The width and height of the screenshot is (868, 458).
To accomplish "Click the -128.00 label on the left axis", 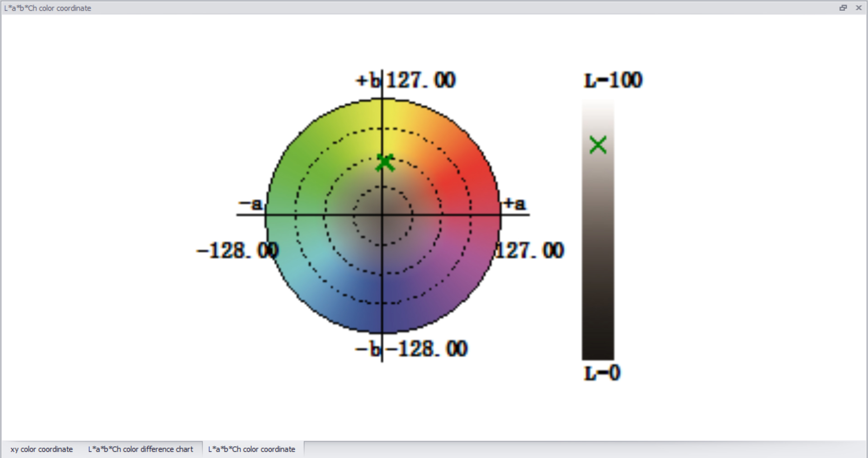I will pos(237,251).
